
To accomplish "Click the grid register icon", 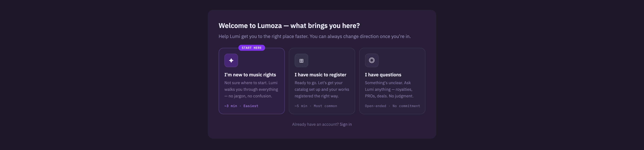I will tap(301, 60).
